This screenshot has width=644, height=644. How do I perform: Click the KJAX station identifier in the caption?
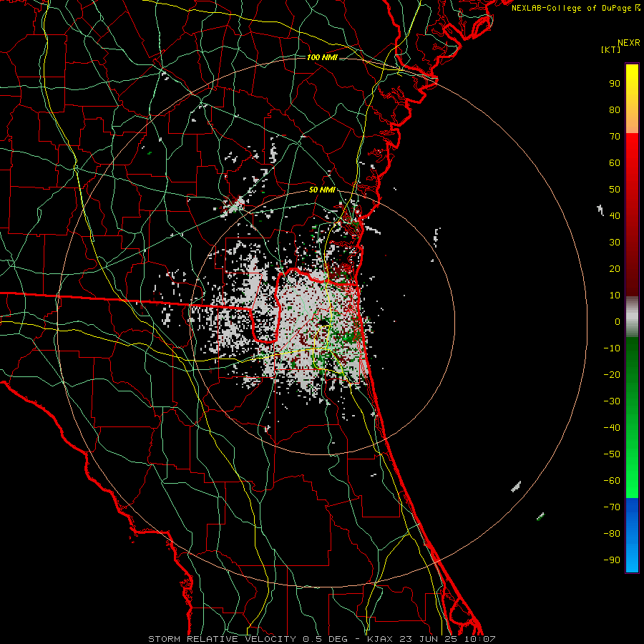379,639
